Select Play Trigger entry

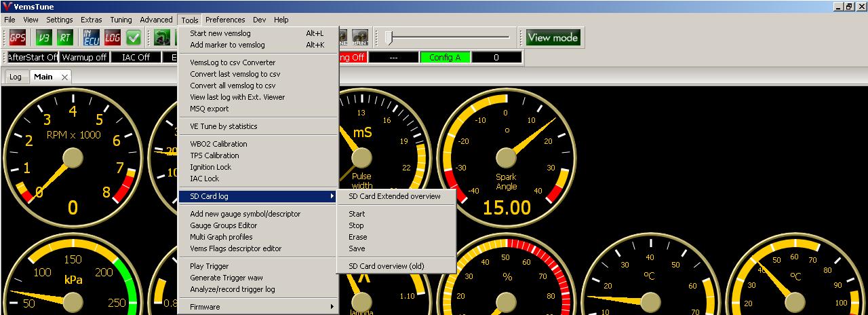coord(258,266)
